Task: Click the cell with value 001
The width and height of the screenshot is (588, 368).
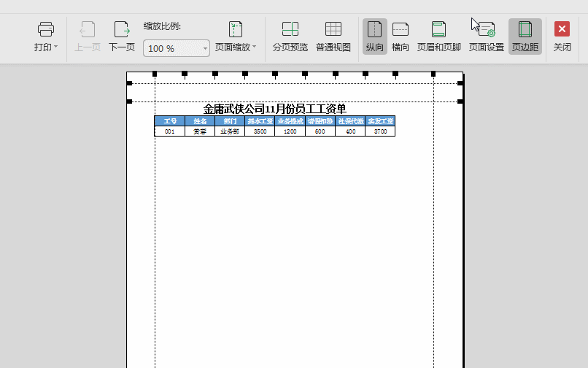Action: [169, 131]
